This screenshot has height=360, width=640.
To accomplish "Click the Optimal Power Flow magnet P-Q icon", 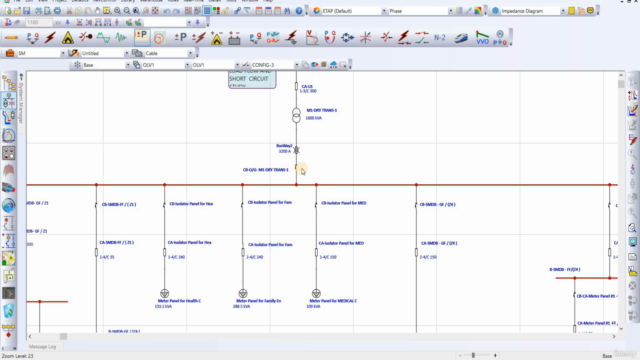I will 330,38.
